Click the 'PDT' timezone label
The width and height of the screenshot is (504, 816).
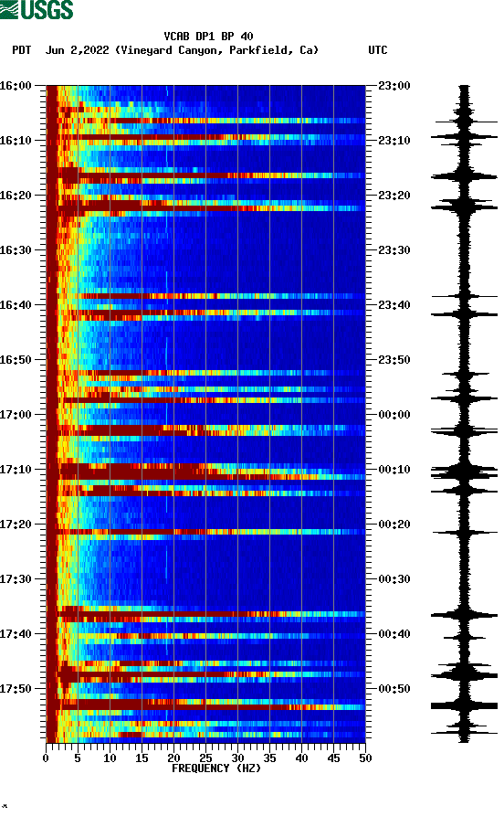tap(22, 50)
